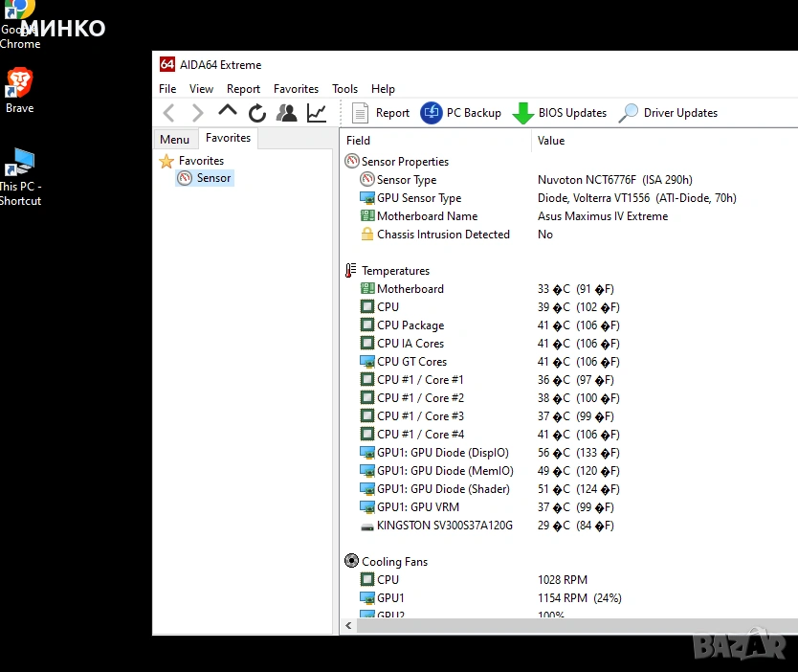Open the user accounts toolbar icon
798x672 pixels.
click(286, 113)
